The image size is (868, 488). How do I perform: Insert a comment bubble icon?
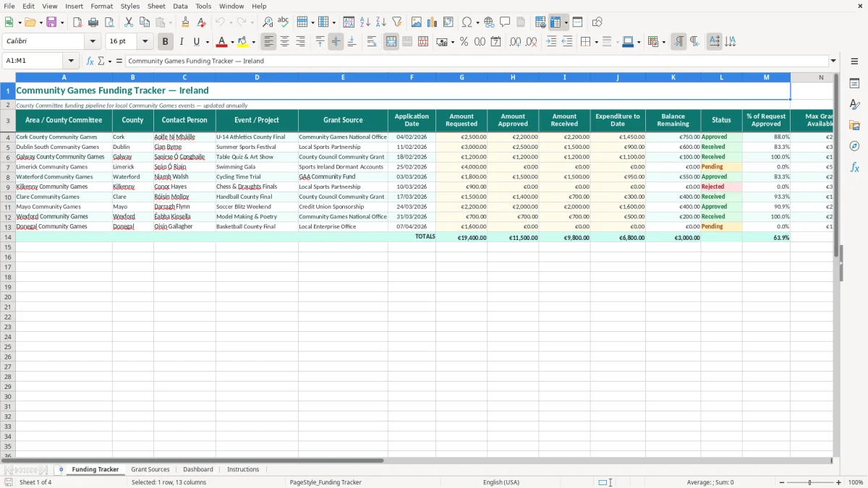(505, 22)
